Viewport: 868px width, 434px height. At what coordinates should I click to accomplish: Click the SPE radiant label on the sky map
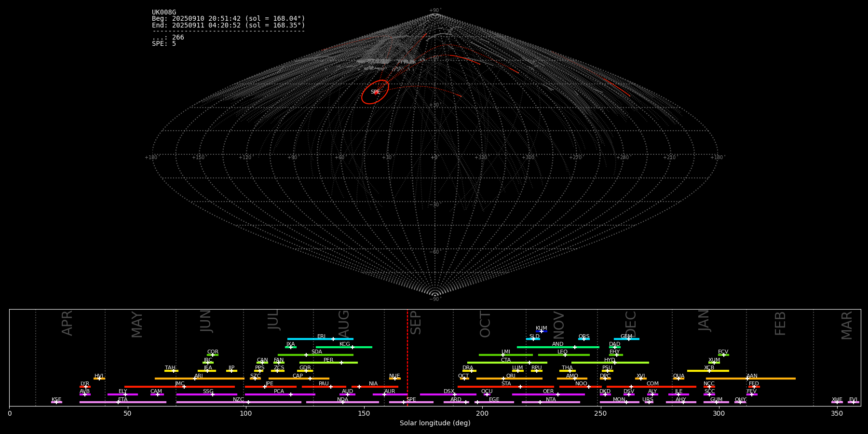(x=375, y=92)
